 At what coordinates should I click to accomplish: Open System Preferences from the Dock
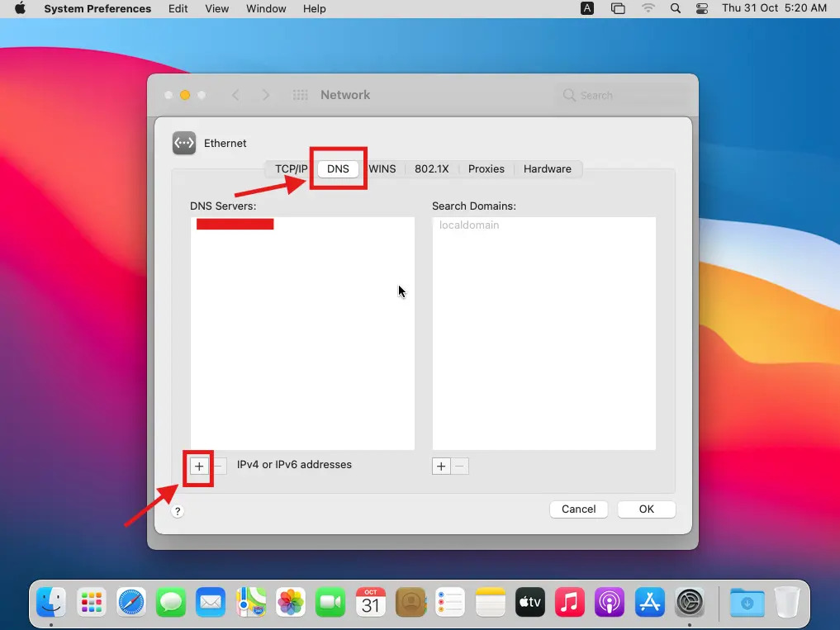(690, 603)
